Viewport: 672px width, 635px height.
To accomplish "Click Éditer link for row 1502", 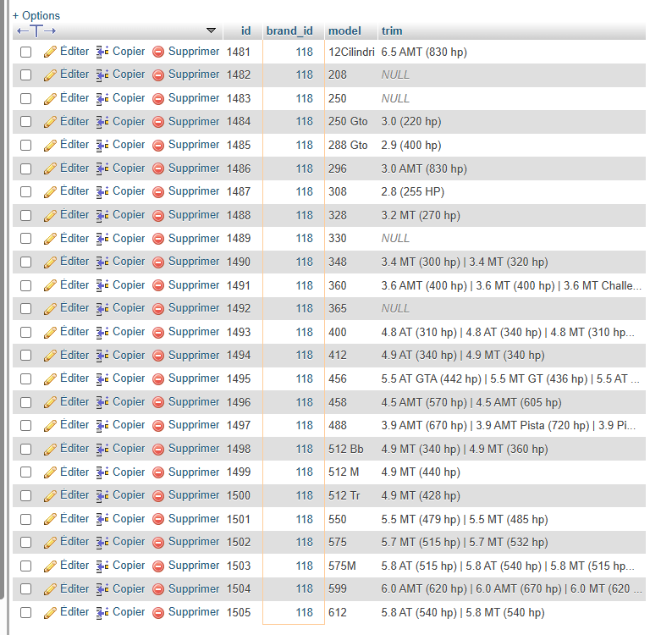I will click(x=74, y=542).
